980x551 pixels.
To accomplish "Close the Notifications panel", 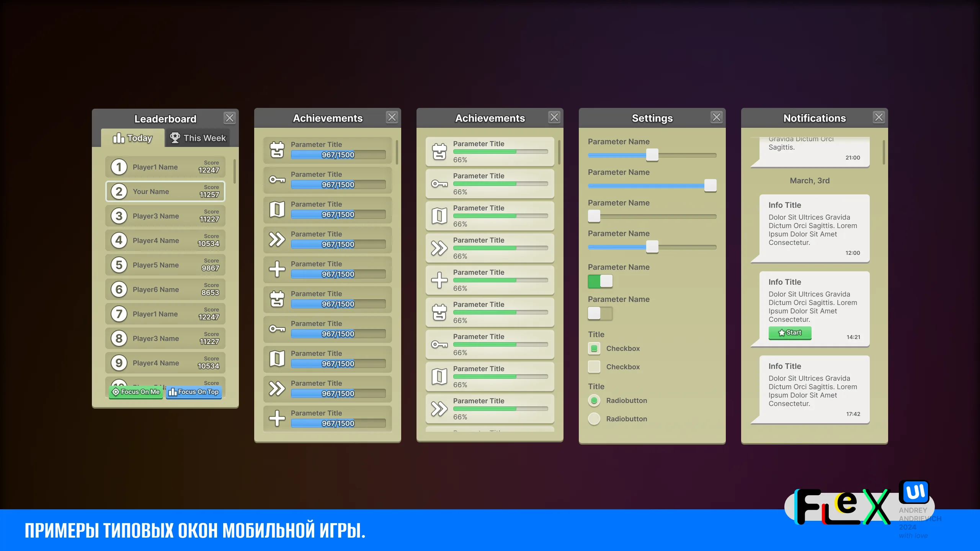I will click(x=879, y=117).
